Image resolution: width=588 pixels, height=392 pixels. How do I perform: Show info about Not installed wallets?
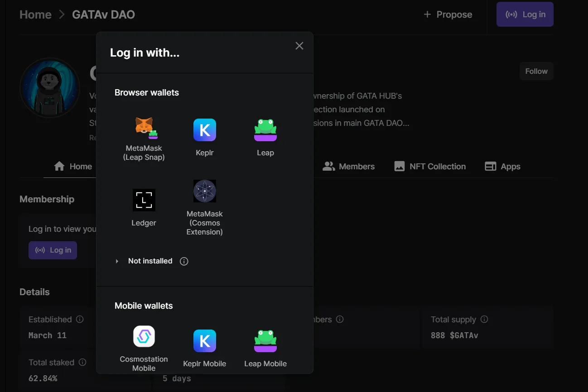click(x=184, y=261)
